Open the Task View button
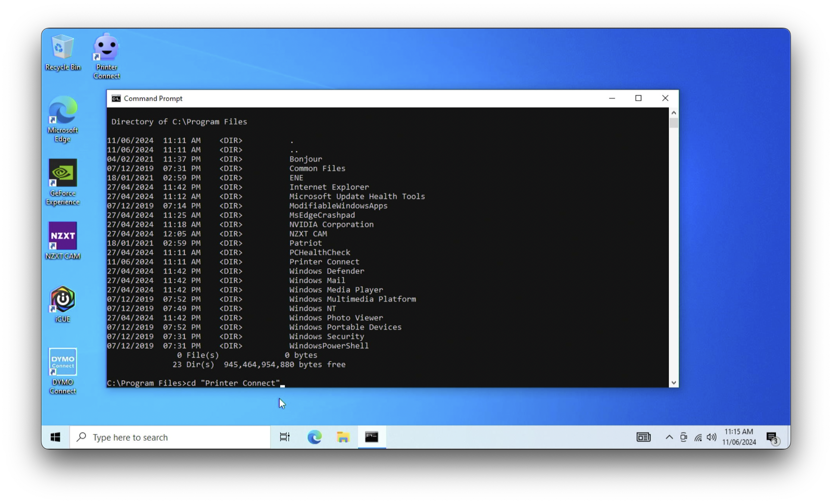 tap(285, 437)
